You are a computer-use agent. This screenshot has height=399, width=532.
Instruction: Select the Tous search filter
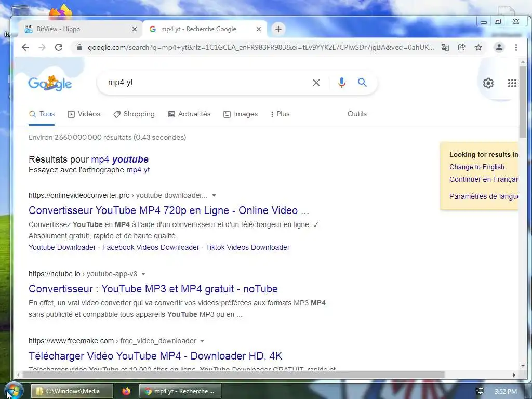tap(42, 114)
